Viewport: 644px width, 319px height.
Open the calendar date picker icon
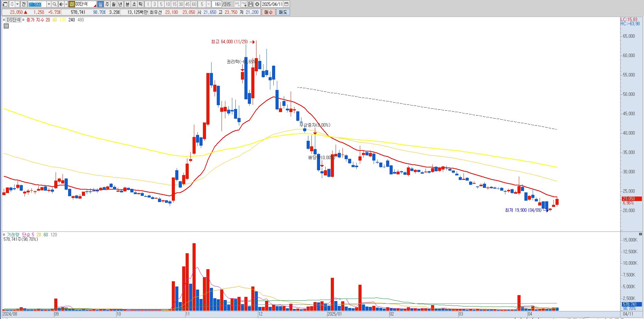[286, 4]
